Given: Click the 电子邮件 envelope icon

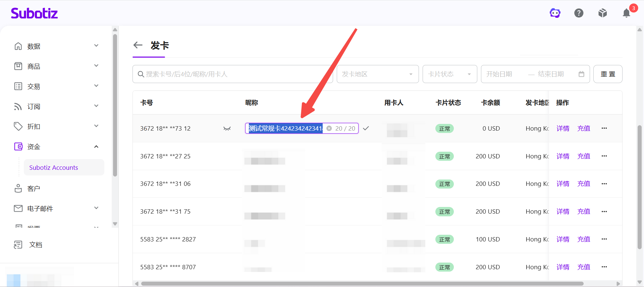Looking at the screenshot, I should point(18,208).
